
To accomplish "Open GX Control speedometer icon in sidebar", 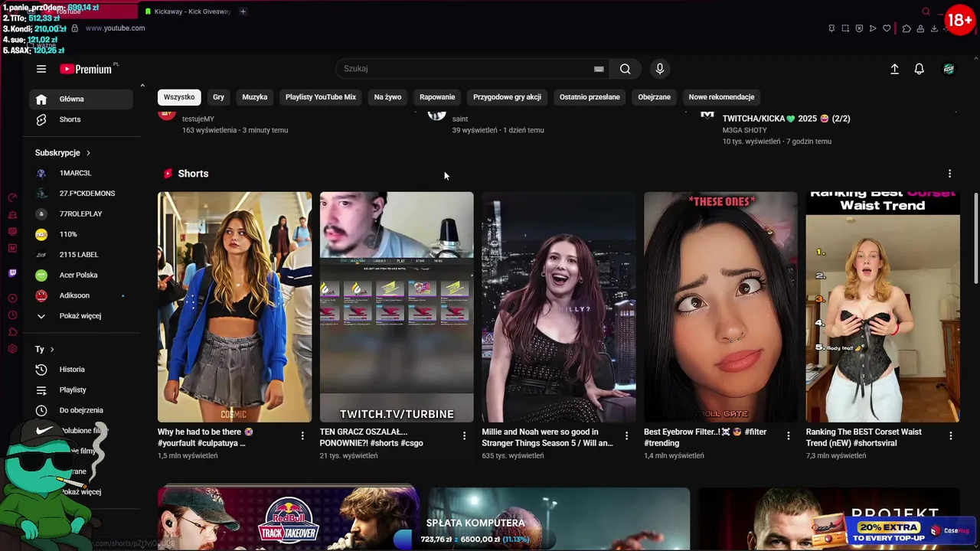I will pos(12,197).
